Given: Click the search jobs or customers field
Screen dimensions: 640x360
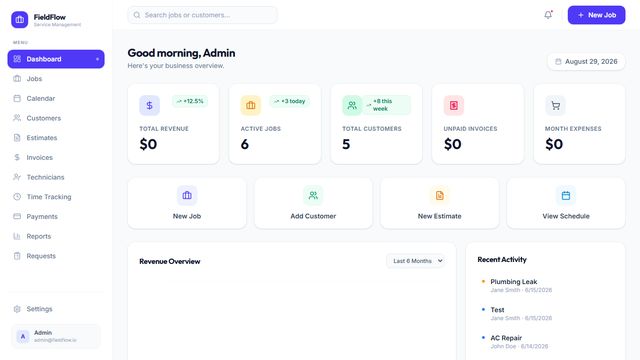Looking at the screenshot, I should pyautogui.click(x=202, y=15).
